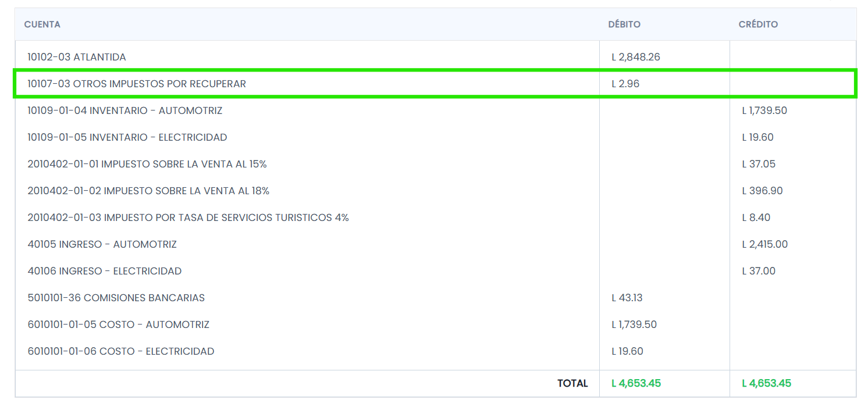Click the green L 4,653.45 credit total

pos(767,383)
